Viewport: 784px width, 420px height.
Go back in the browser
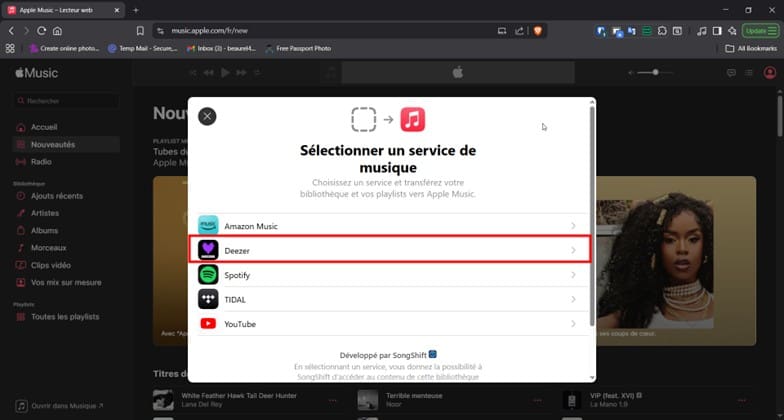pos(11,31)
